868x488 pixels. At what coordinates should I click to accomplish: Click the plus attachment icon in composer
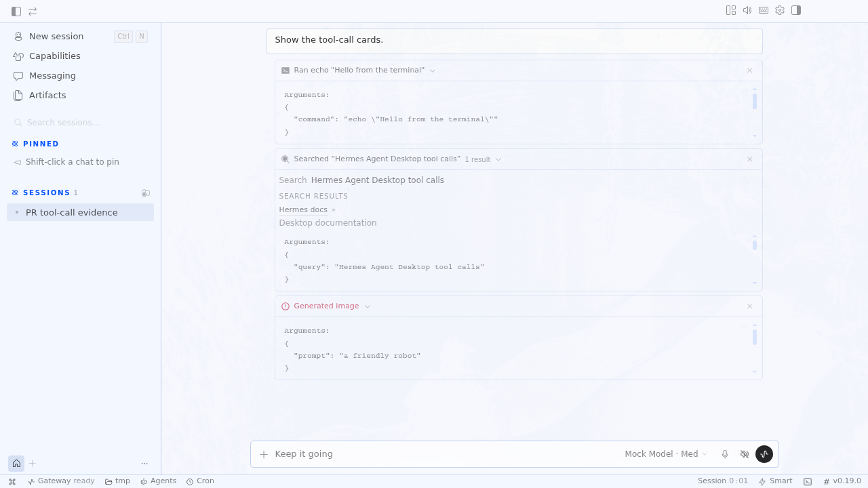264,454
